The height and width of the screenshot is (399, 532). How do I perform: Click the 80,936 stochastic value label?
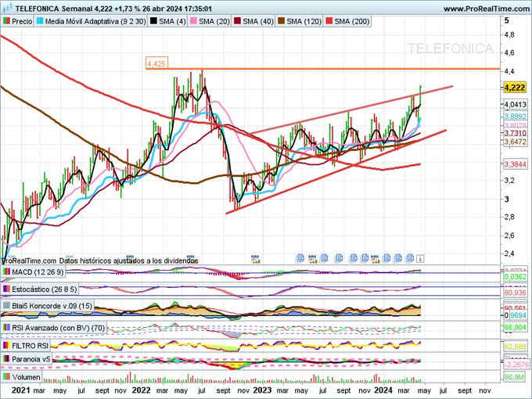point(515,293)
